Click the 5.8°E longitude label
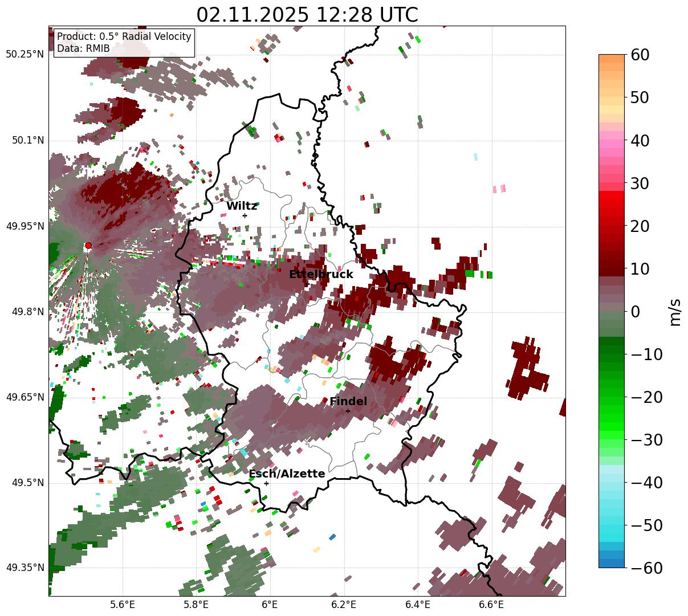The width and height of the screenshot is (688, 616). [196, 605]
